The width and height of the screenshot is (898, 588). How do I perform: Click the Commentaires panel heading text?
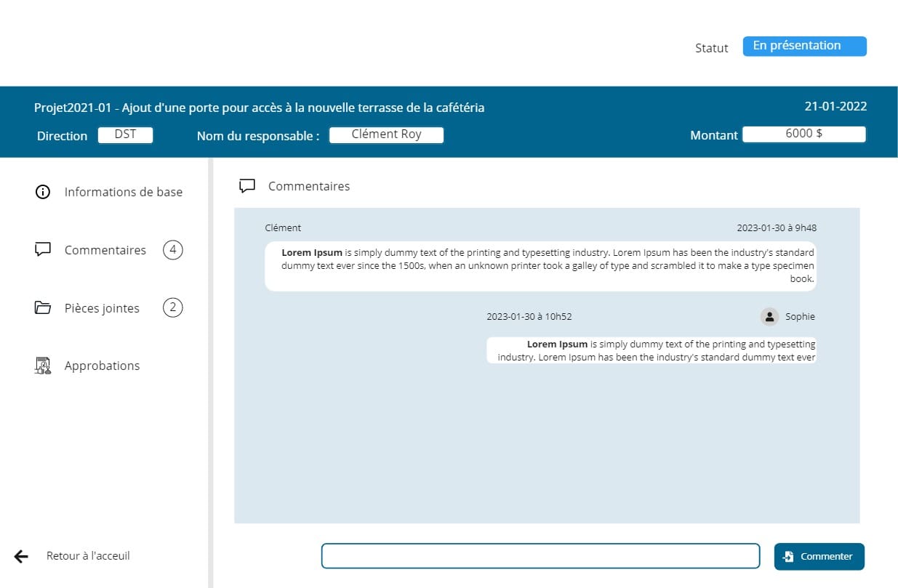(309, 186)
